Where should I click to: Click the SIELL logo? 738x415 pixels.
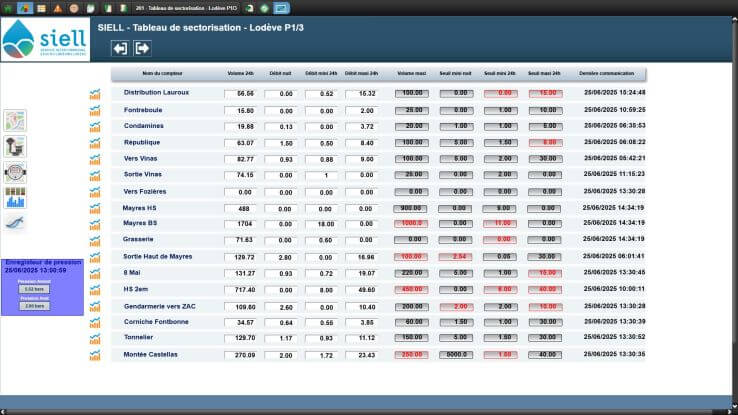click(45, 39)
